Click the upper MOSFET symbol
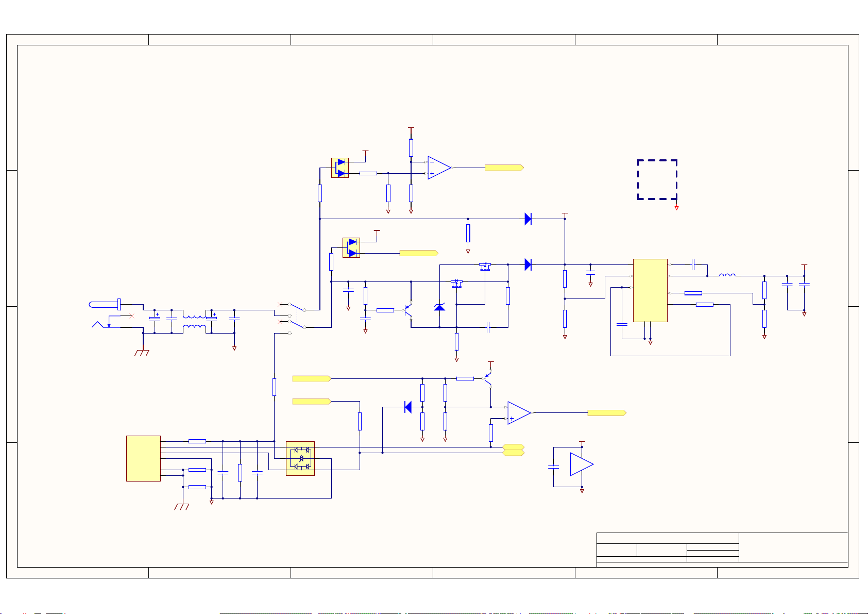Image resolution: width=868 pixels, height=614 pixels. point(485,267)
